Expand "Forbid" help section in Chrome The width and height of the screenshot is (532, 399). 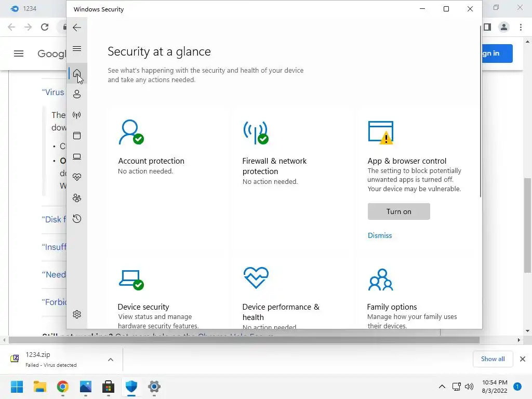coord(54,302)
